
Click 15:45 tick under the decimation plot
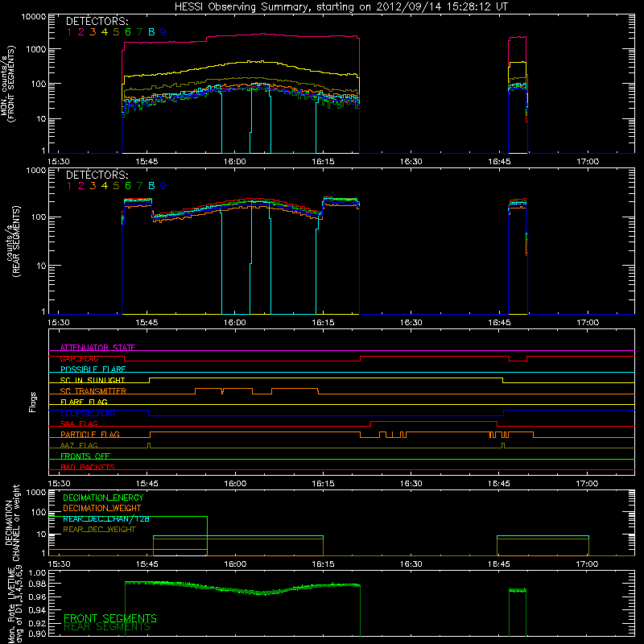147,564
